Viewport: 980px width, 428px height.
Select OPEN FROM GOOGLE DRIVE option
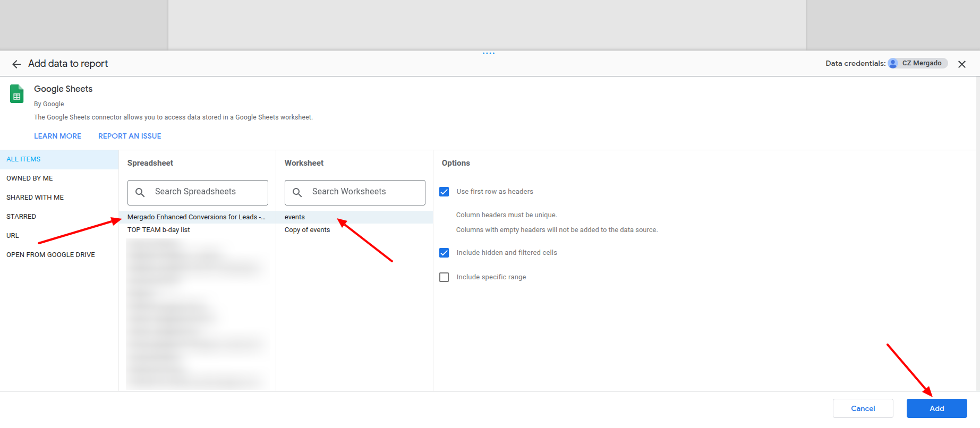pyautogui.click(x=59, y=255)
